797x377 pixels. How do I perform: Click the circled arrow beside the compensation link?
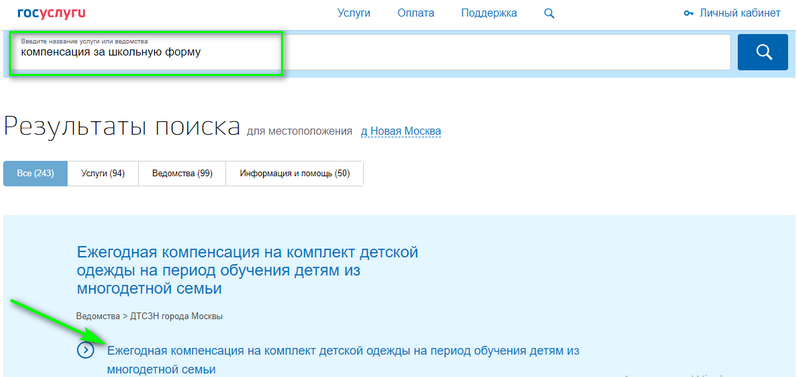[85, 350]
